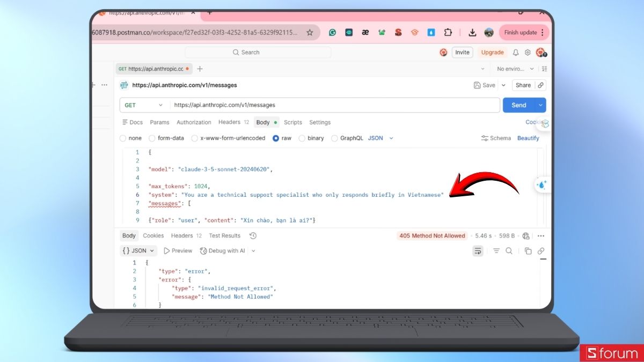This screenshot has width=644, height=362.
Task: Toggle word wrap in response viewer
Action: pos(478,251)
